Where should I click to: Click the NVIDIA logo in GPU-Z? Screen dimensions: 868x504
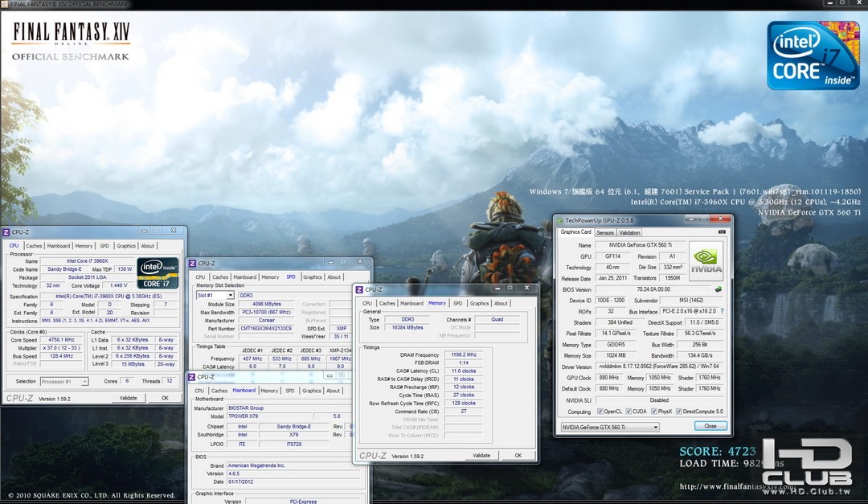[x=706, y=260]
